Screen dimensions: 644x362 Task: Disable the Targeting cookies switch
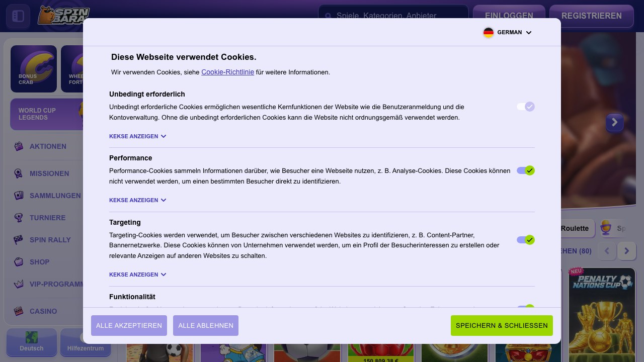tap(525, 240)
